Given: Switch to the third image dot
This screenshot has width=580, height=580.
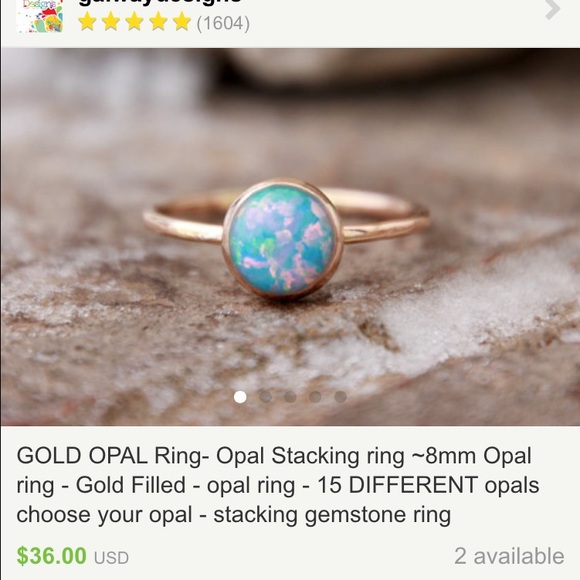Looking at the screenshot, I should [290, 397].
